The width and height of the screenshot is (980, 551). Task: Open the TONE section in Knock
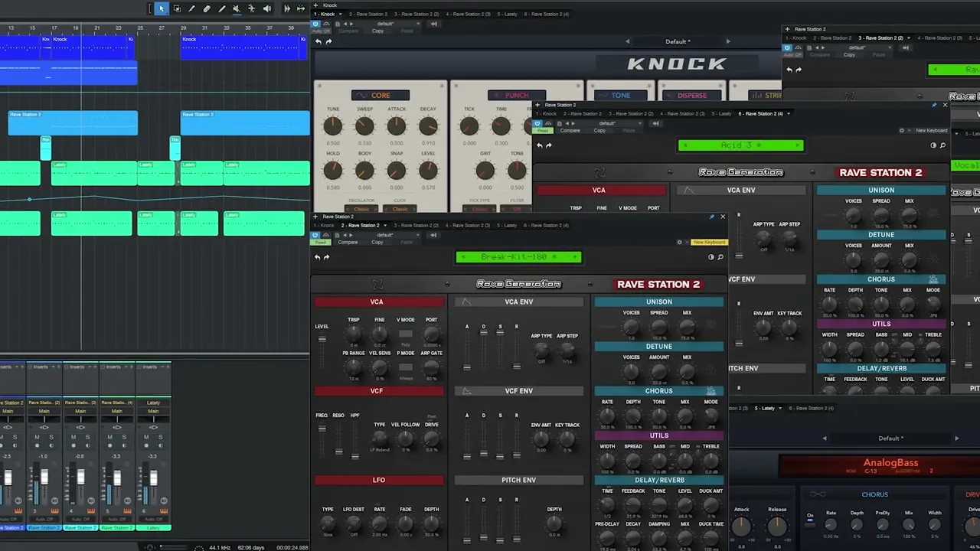pyautogui.click(x=620, y=95)
